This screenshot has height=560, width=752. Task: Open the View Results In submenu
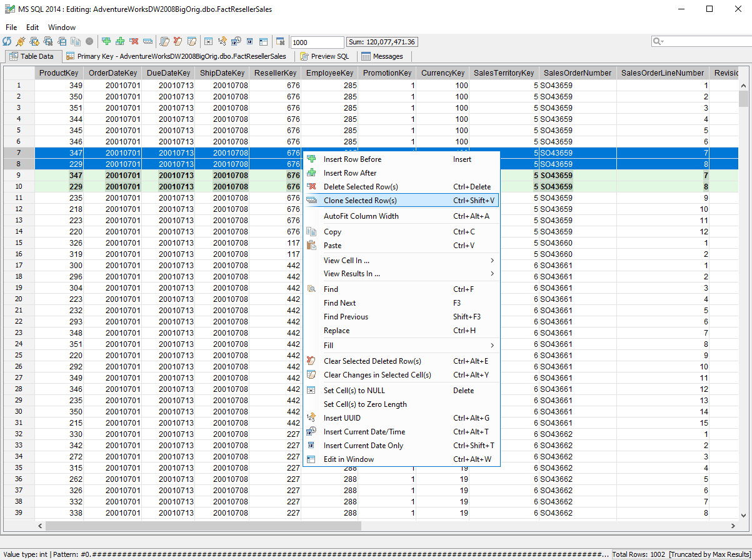351,275
